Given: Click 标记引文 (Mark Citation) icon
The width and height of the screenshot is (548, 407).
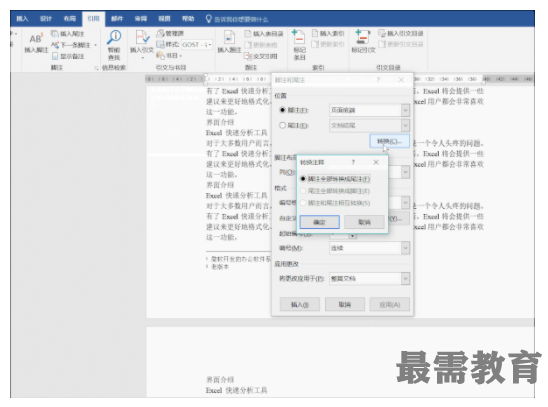Looking at the screenshot, I should coord(363,37).
